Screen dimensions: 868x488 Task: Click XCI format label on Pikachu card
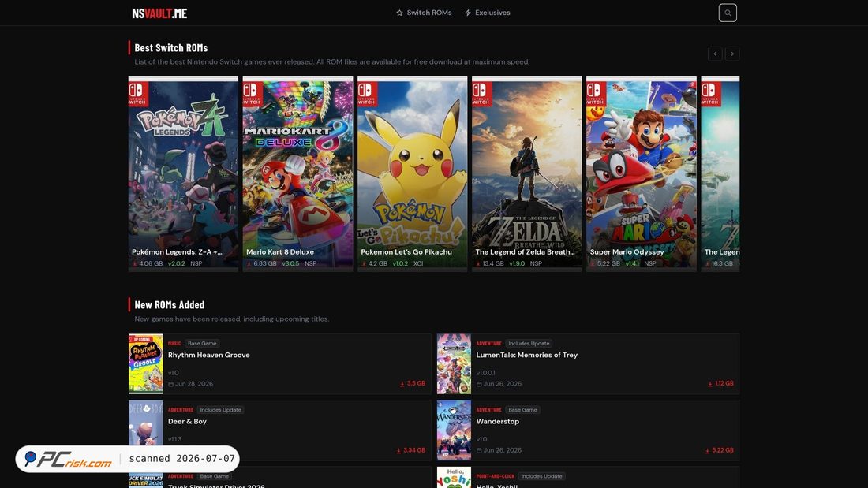(x=418, y=263)
